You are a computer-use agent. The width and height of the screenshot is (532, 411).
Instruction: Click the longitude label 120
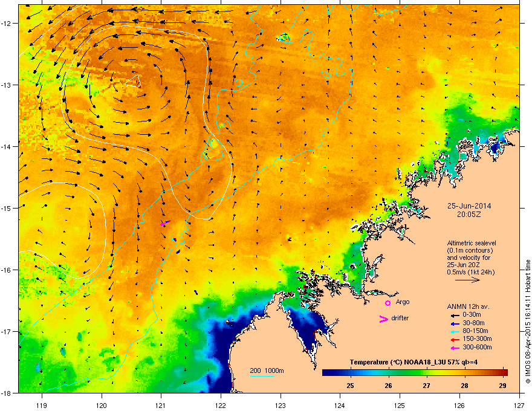(102, 406)
